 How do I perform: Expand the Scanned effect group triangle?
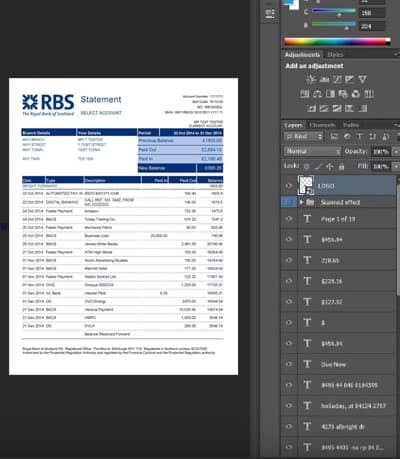pos(301,202)
